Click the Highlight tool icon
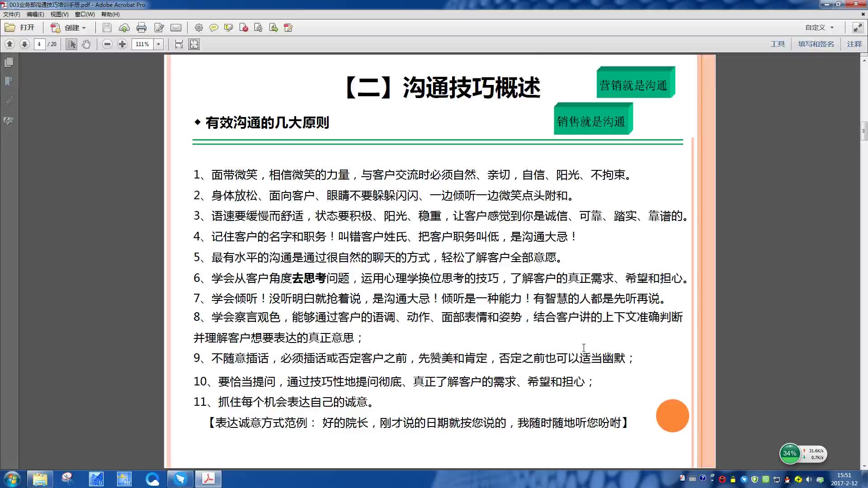This screenshot has width=868, height=488. [x=228, y=28]
